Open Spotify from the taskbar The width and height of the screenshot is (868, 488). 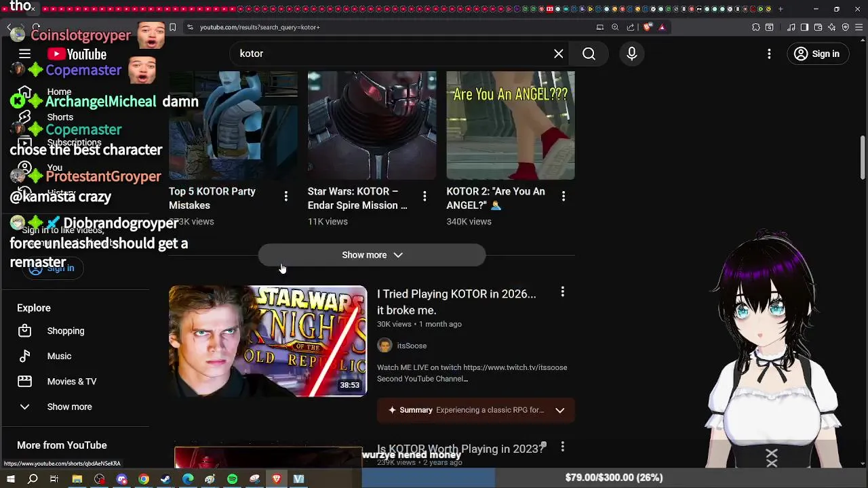click(x=232, y=479)
